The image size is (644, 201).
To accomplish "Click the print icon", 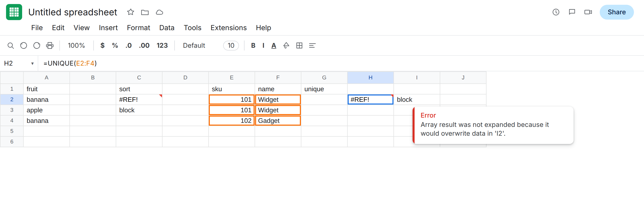I will click(50, 45).
